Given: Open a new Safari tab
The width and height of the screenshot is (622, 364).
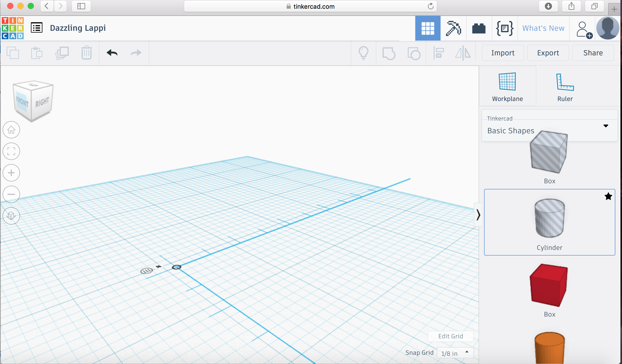Looking at the screenshot, I should (x=614, y=9).
